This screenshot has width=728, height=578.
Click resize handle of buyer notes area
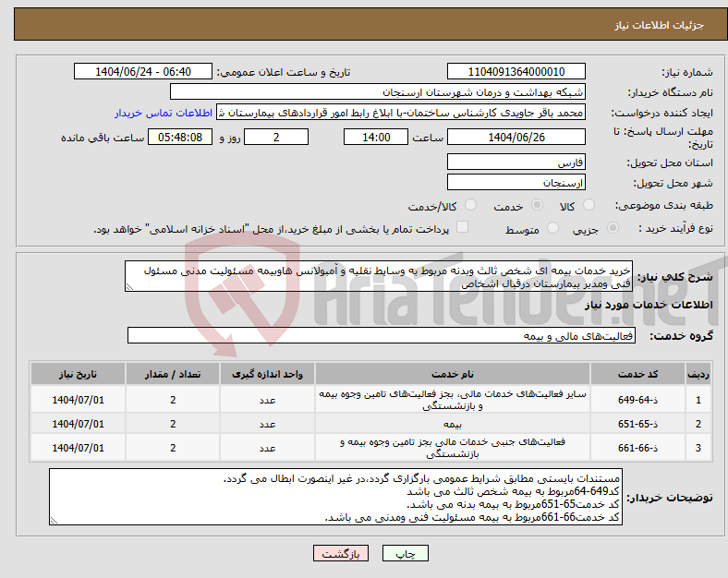click(x=54, y=521)
